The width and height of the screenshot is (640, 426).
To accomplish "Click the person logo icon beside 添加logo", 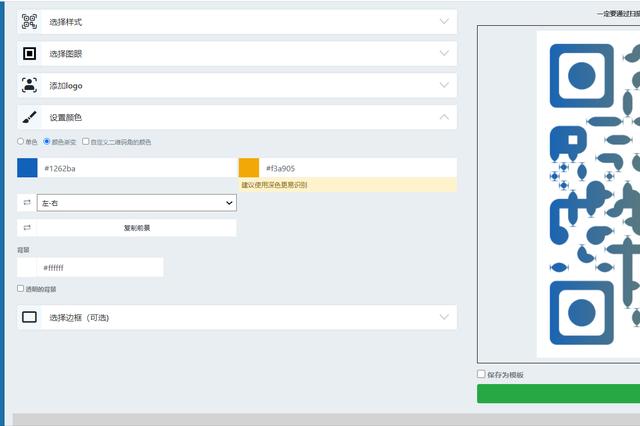I will (x=29, y=85).
